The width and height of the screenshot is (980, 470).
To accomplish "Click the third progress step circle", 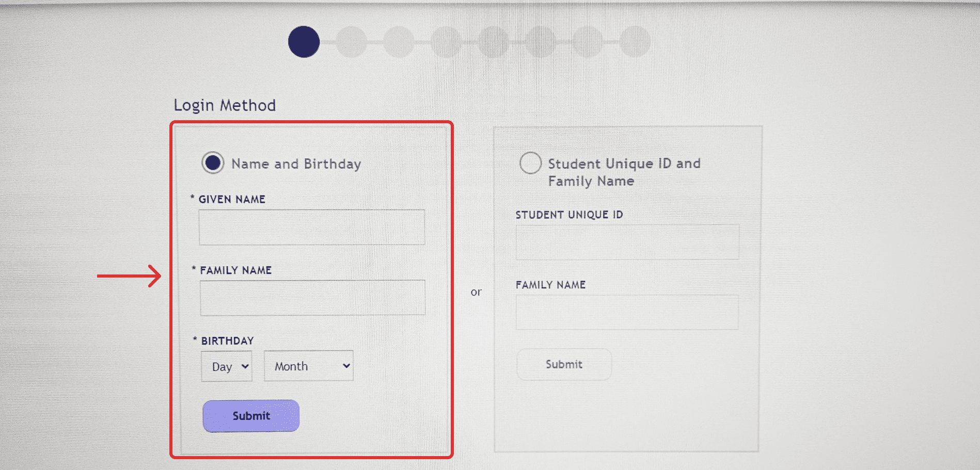I will [x=399, y=42].
